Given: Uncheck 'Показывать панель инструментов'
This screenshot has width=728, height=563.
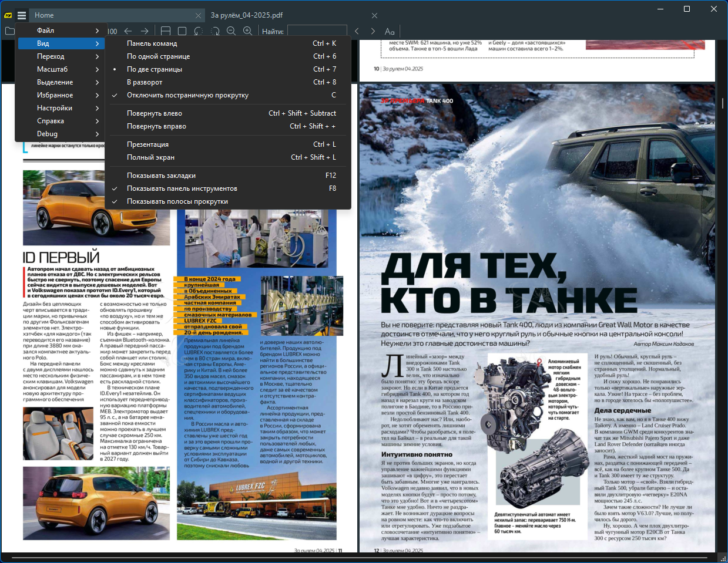Looking at the screenshot, I should [182, 188].
